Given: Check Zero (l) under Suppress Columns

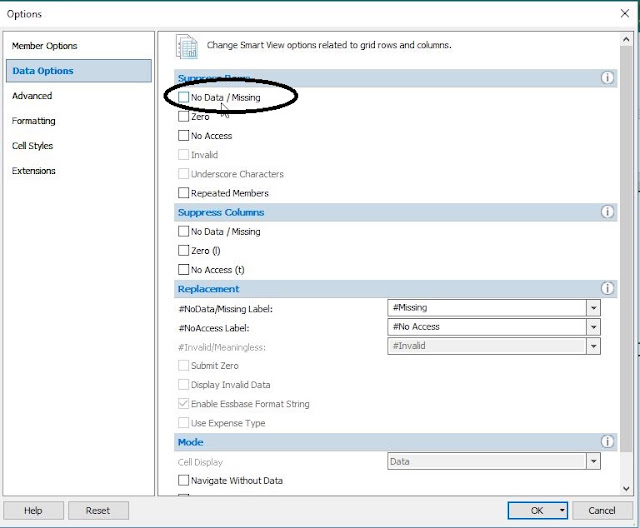Looking at the screenshot, I should (x=183, y=251).
